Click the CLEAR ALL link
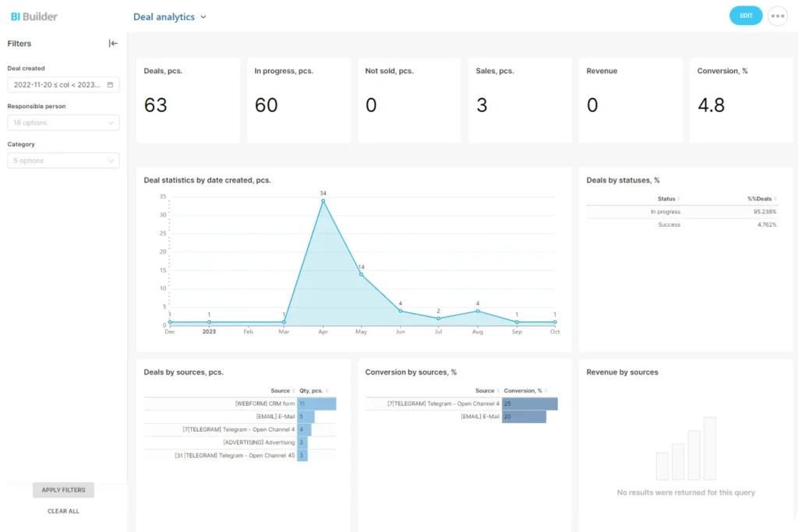Viewport: 798px width, 532px height. pos(62,511)
